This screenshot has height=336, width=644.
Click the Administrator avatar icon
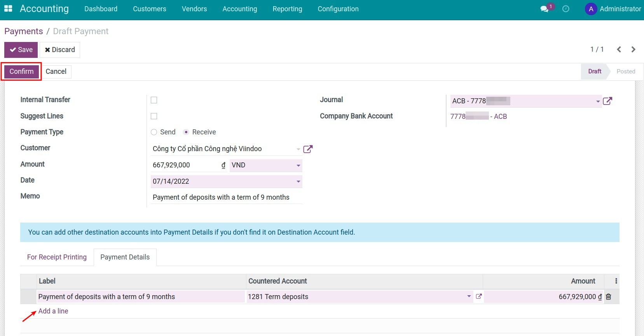pos(591,9)
